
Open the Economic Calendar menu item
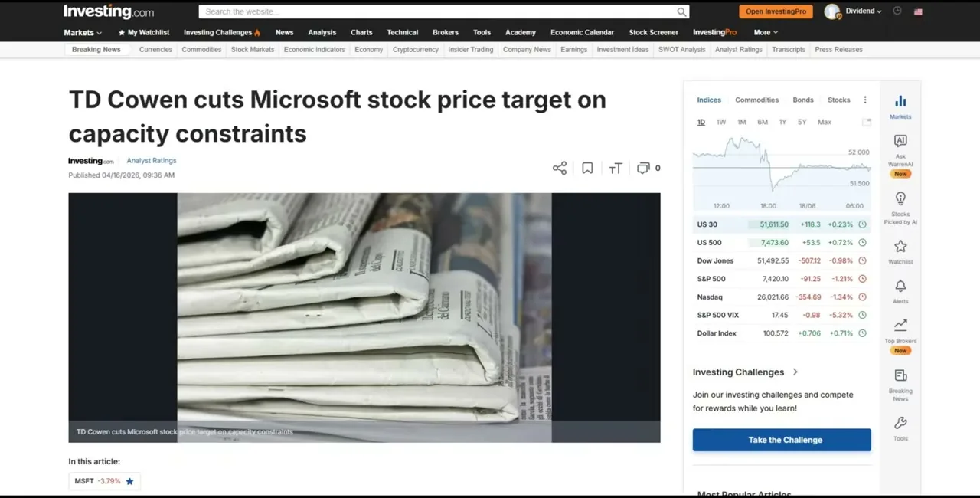(582, 32)
